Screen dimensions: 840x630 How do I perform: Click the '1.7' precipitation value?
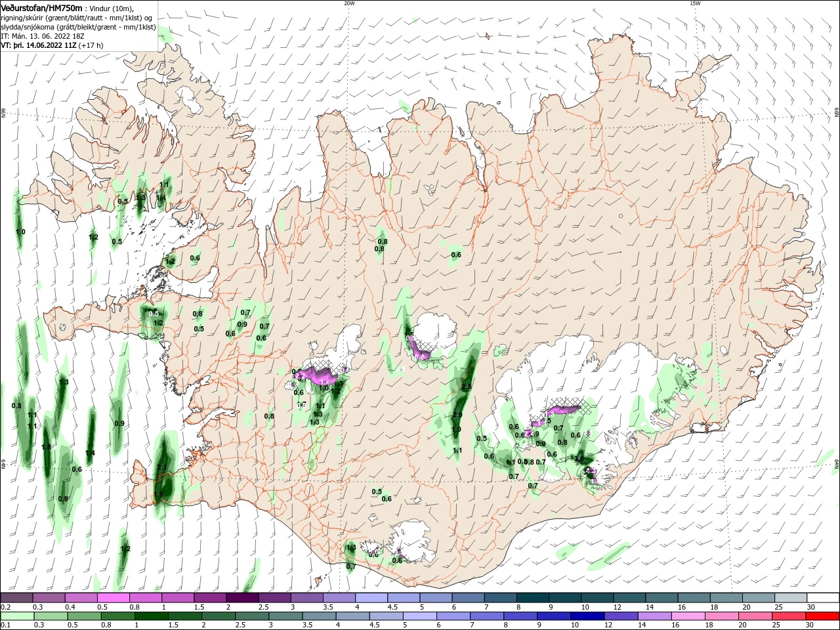pyautogui.click(x=301, y=405)
